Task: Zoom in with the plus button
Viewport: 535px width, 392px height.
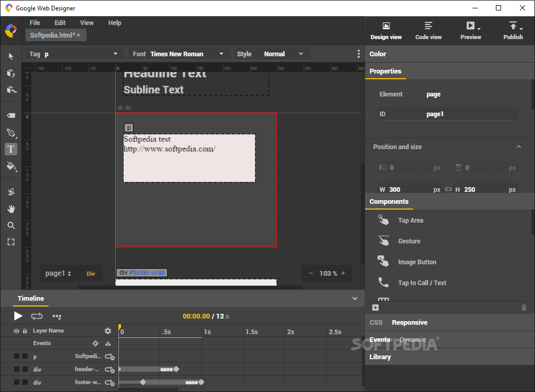Action: pos(343,273)
